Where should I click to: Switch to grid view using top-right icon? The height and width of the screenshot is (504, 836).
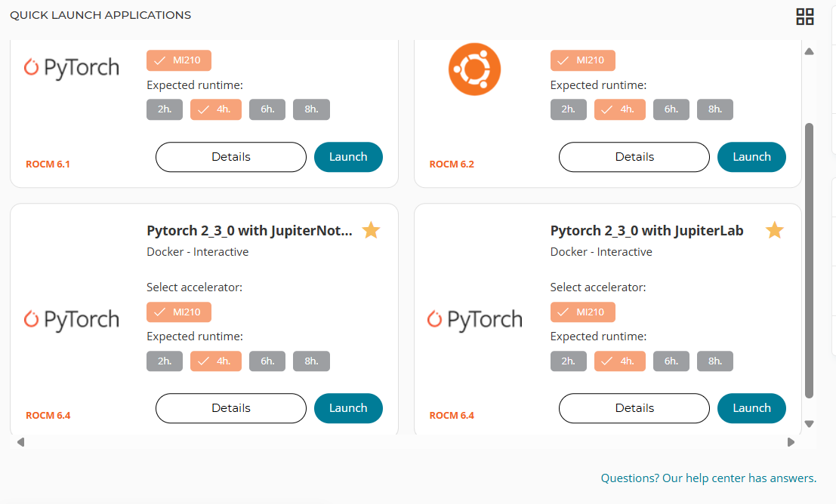coord(804,17)
